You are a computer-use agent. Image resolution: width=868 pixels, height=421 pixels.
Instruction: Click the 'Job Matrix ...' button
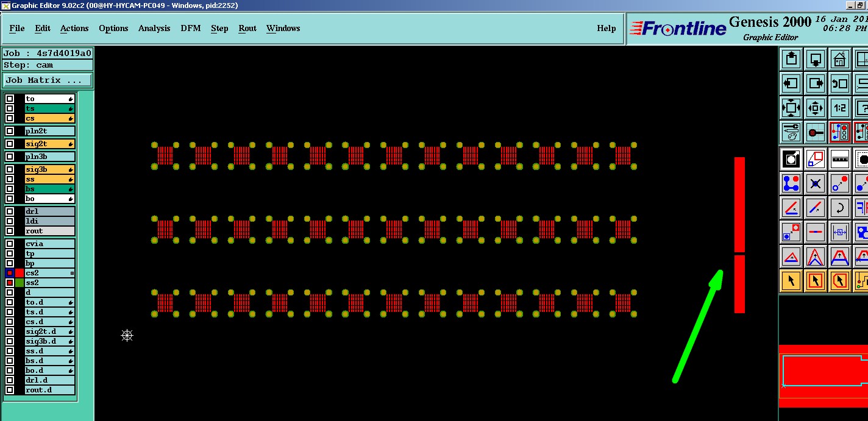click(x=48, y=80)
